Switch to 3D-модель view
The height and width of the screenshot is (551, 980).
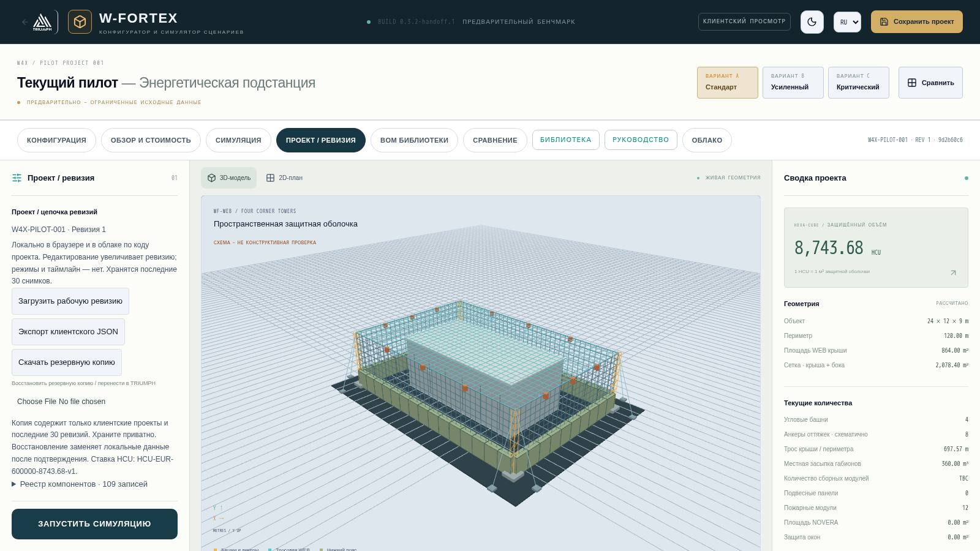[x=228, y=178]
